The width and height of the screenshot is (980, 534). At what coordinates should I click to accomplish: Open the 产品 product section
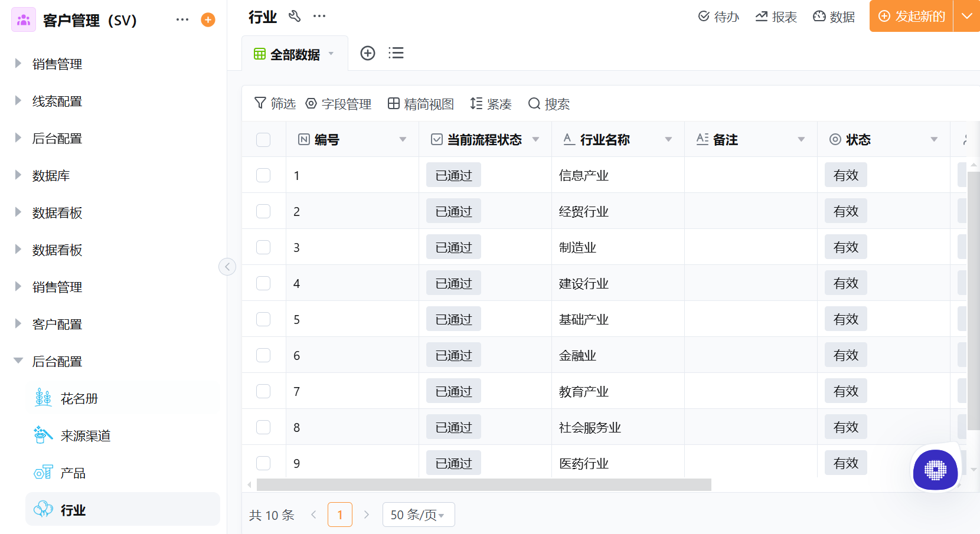[x=71, y=472]
